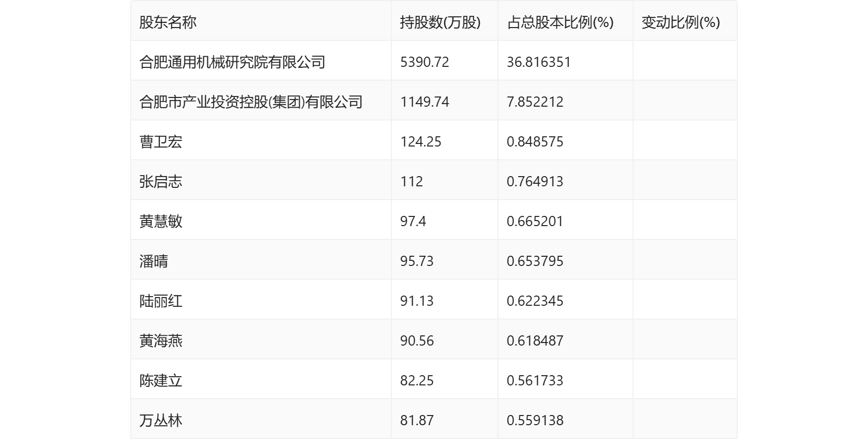Click the 变动比例(%) column header
Screen dimensions: 868x439
(681, 22)
